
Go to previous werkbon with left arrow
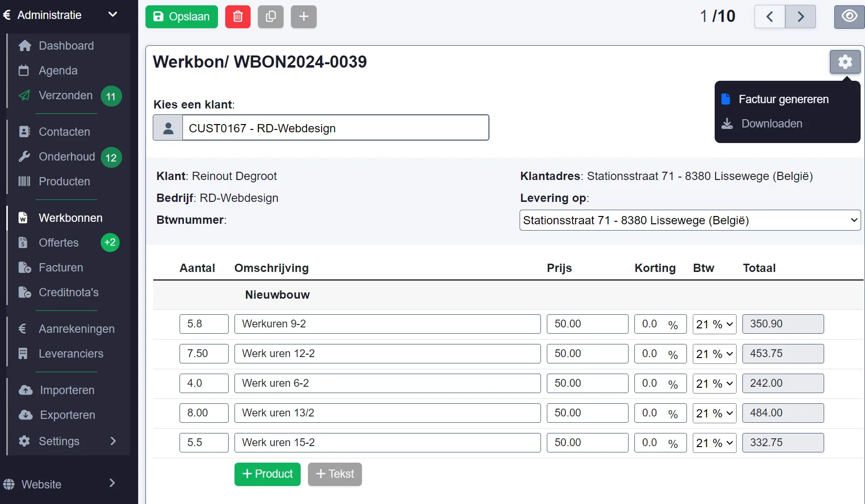[x=770, y=17]
